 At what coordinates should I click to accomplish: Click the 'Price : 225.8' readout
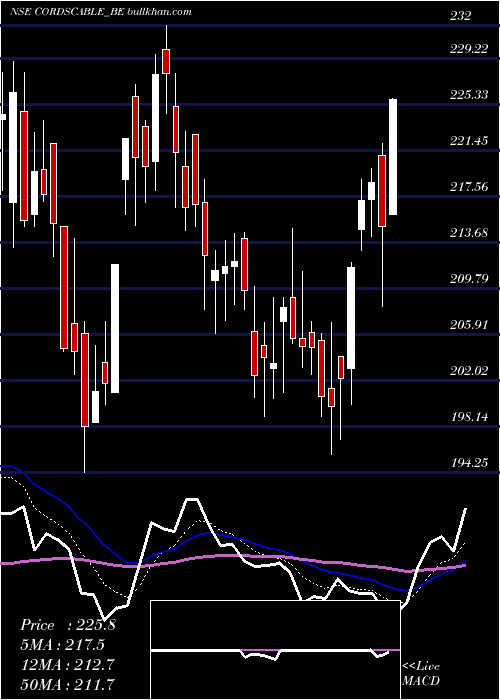(68, 625)
